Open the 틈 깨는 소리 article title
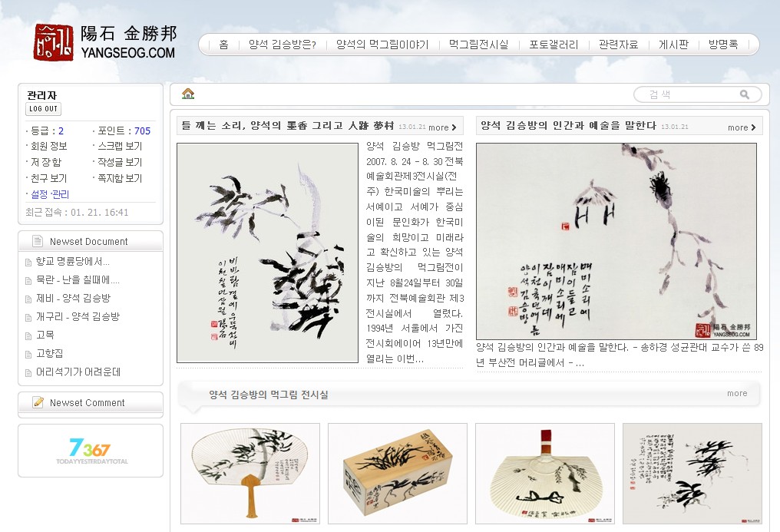Image resolution: width=780 pixels, height=532 pixels. (x=288, y=126)
